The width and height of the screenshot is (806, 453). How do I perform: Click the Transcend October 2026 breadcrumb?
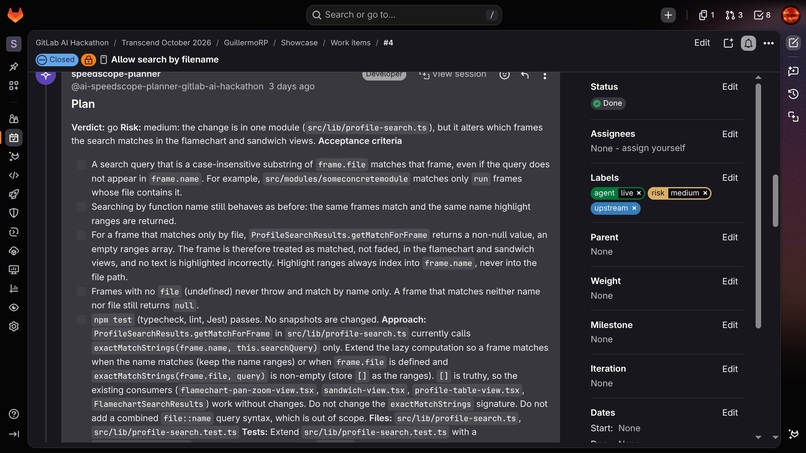(x=166, y=43)
